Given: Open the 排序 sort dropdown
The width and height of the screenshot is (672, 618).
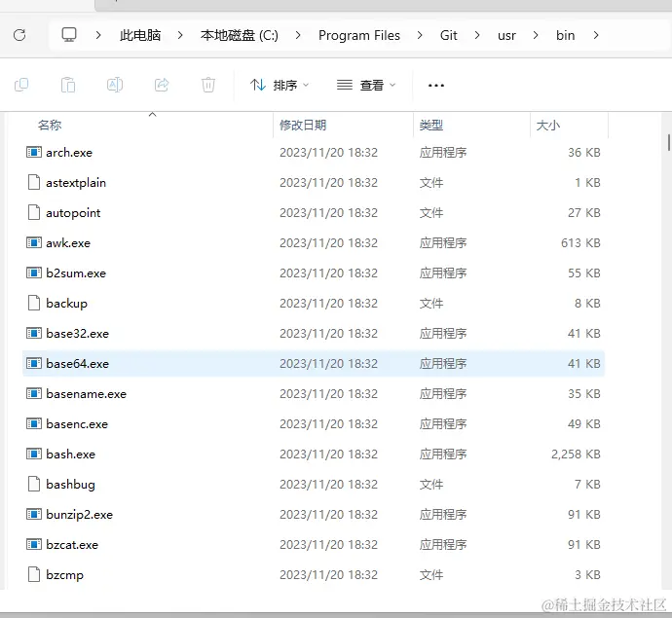Looking at the screenshot, I should tap(280, 85).
